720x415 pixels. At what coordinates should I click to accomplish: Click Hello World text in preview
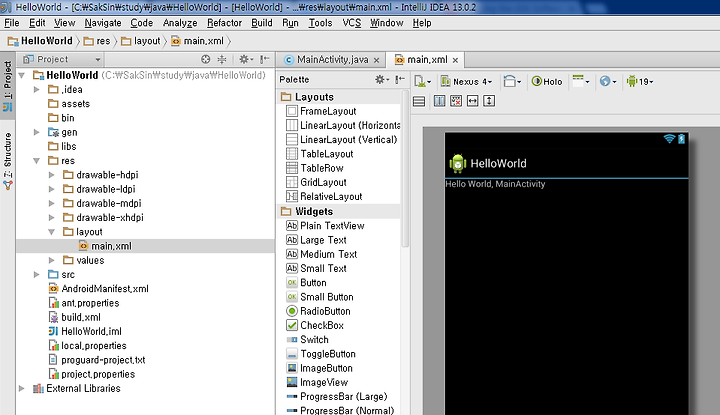tap(495, 184)
